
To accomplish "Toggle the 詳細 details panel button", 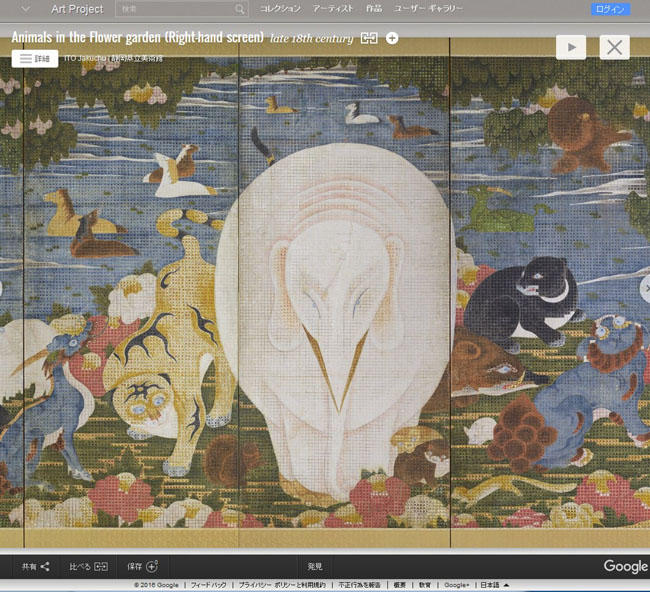I will [x=35, y=59].
